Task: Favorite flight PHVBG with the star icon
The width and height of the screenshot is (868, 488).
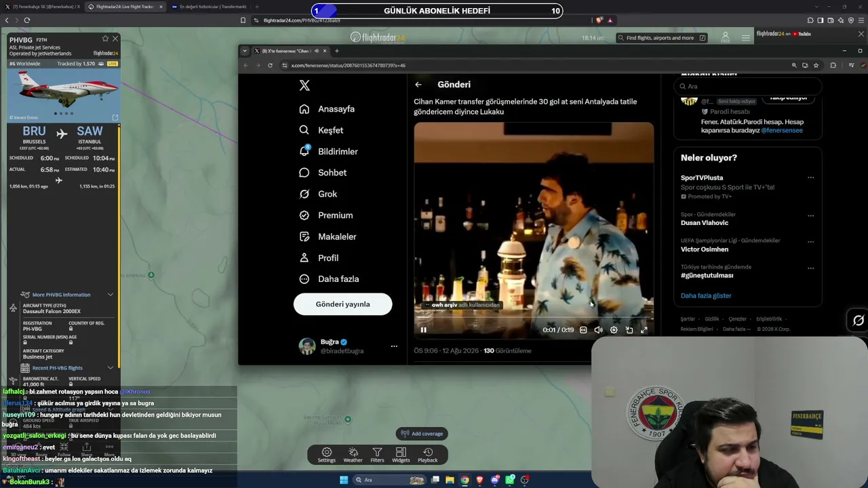Action: point(105,39)
